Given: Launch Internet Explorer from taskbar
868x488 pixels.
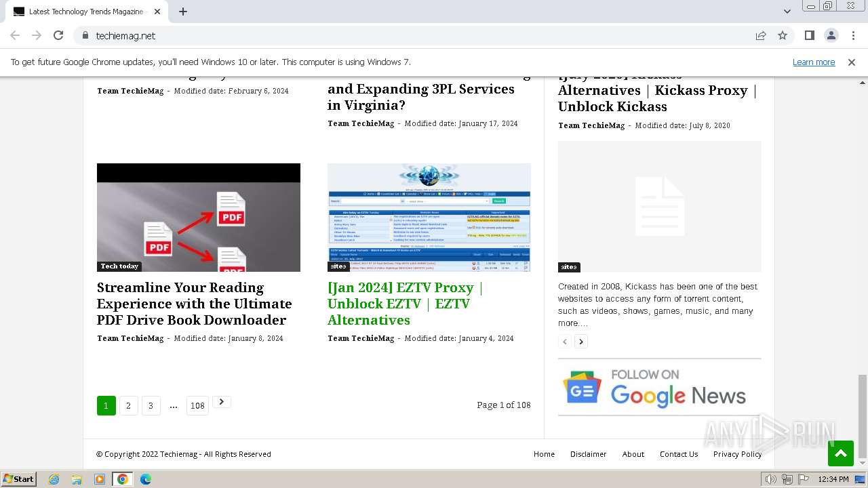Looking at the screenshot, I should coord(54,479).
